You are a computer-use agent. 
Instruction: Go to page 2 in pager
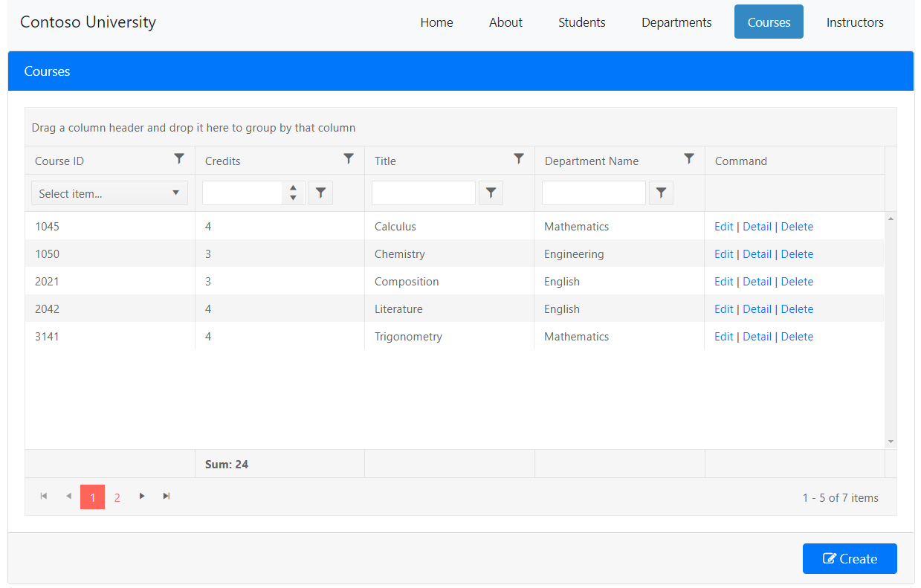coord(117,497)
